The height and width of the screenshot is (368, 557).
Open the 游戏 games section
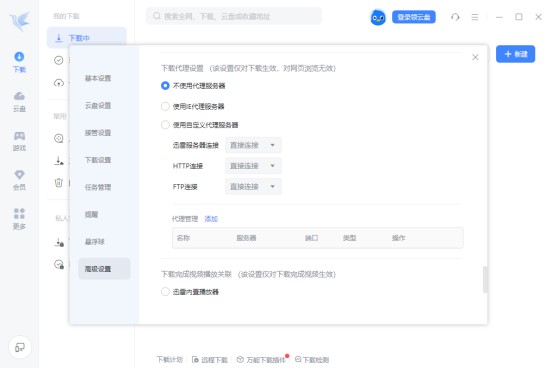click(x=19, y=141)
